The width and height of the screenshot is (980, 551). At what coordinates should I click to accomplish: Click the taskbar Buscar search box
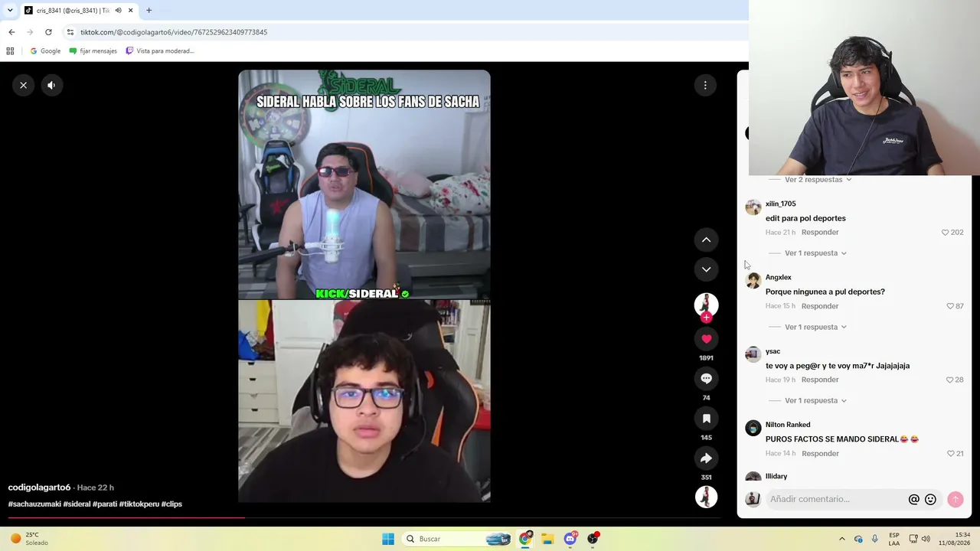coord(458,539)
